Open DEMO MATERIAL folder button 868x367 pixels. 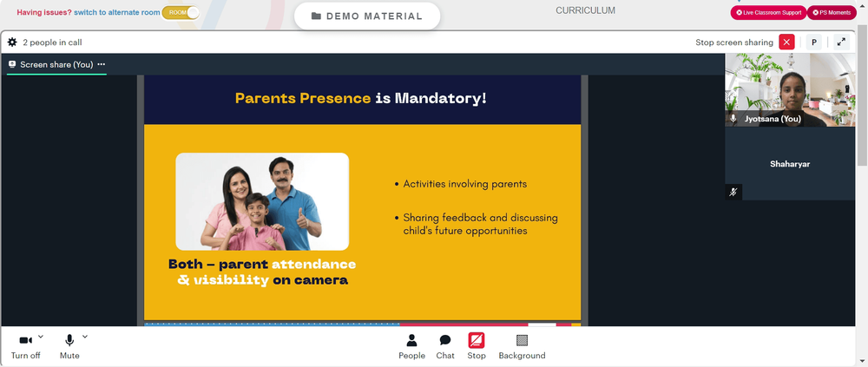[x=367, y=16]
